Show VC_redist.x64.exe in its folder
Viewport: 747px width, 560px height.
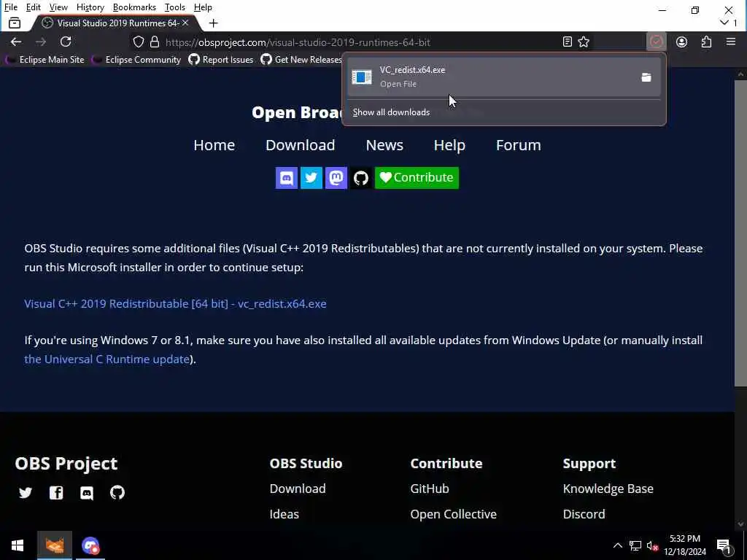[646, 77]
